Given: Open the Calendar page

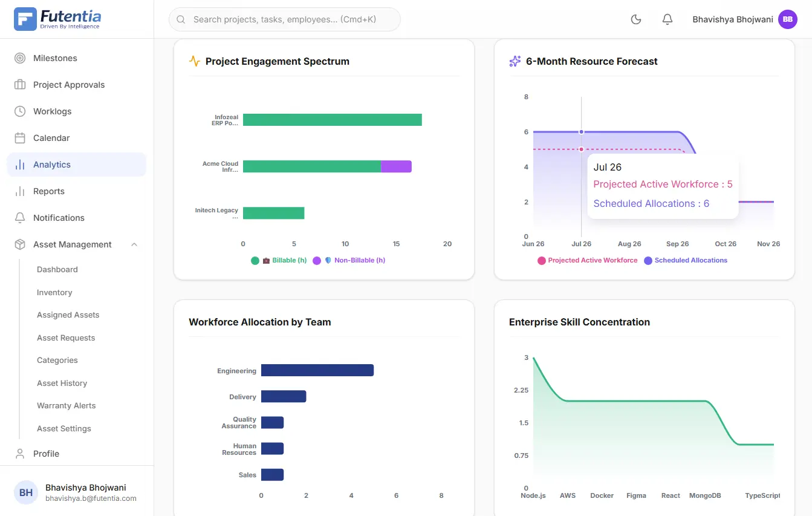Looking at the screenshot, I should (x=77, y=138).
